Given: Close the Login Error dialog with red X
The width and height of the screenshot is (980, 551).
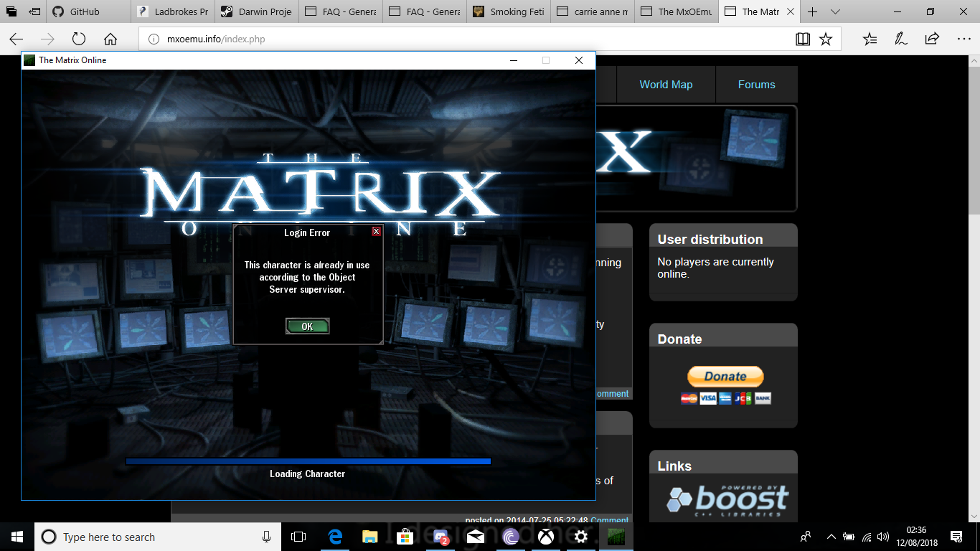Looking at the screenshot, I should tap(376, 232).
